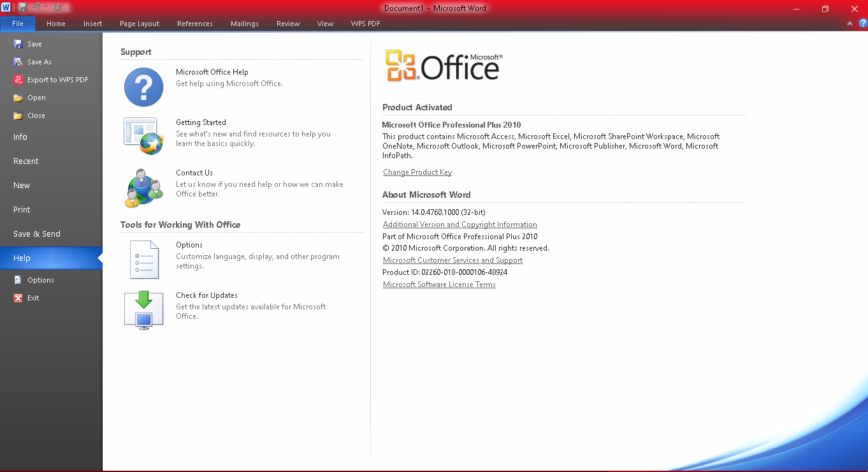Click the Open folder icon in the sidebar
The height and width of the screenshot is (472, 868).
[18, 97]
